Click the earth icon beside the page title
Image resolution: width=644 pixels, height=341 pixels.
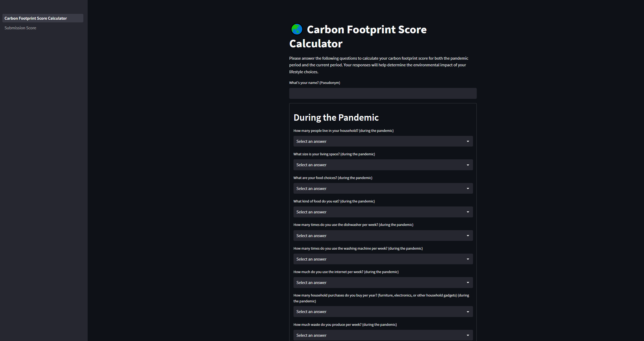296,29
